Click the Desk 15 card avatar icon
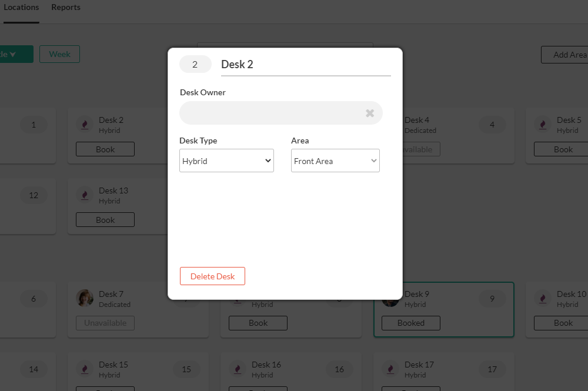The width and height of the screenshot is (588, 391). click(85, 369)
